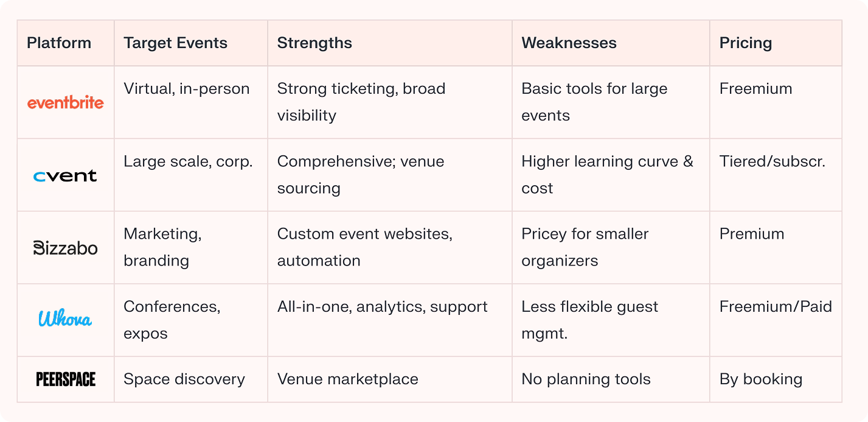This screenshot has width=868, height=422.
Task: Click the Freemium/Paid pricing cell
Action: 776,306
